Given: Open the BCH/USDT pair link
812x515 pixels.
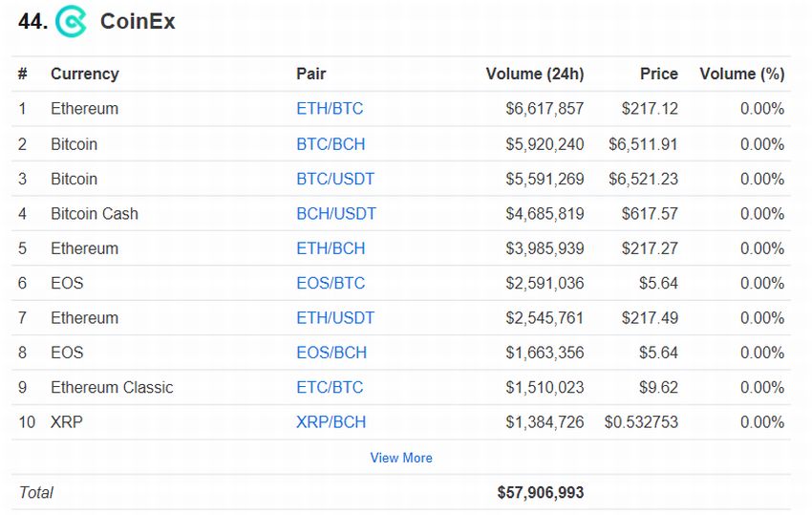Looking at the screenshot, I should pos(336,213).
